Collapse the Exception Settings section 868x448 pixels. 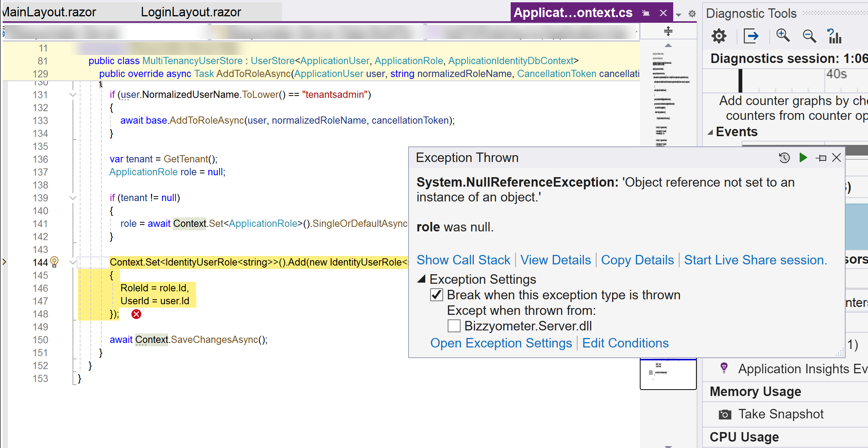point(421,279)
